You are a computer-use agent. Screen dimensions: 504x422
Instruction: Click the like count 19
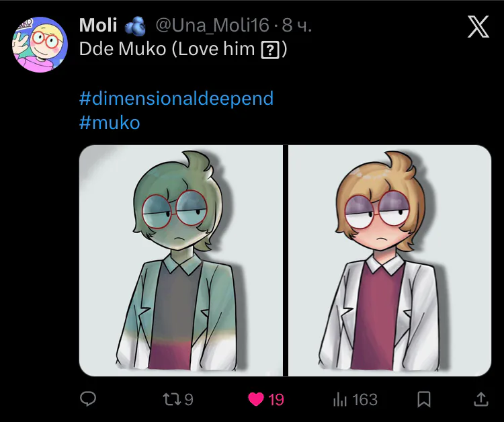click(276, 399)
